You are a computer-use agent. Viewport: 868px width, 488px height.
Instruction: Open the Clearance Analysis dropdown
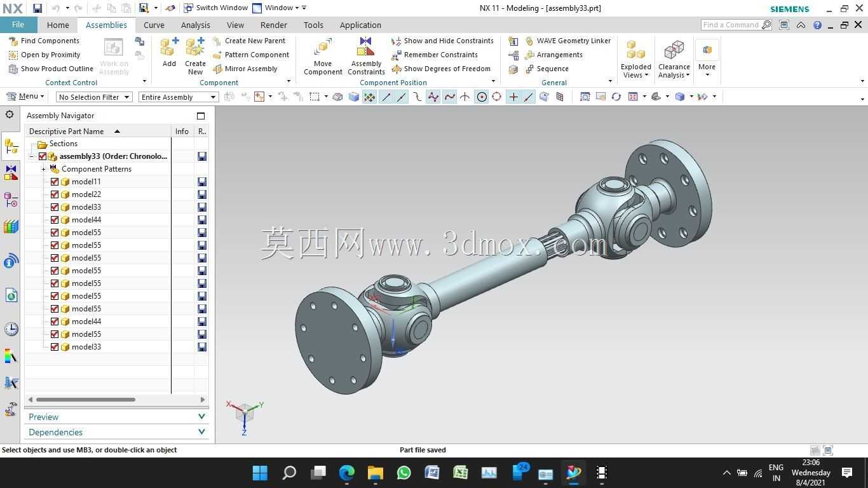pyautogui.click(x=674, y=60)
